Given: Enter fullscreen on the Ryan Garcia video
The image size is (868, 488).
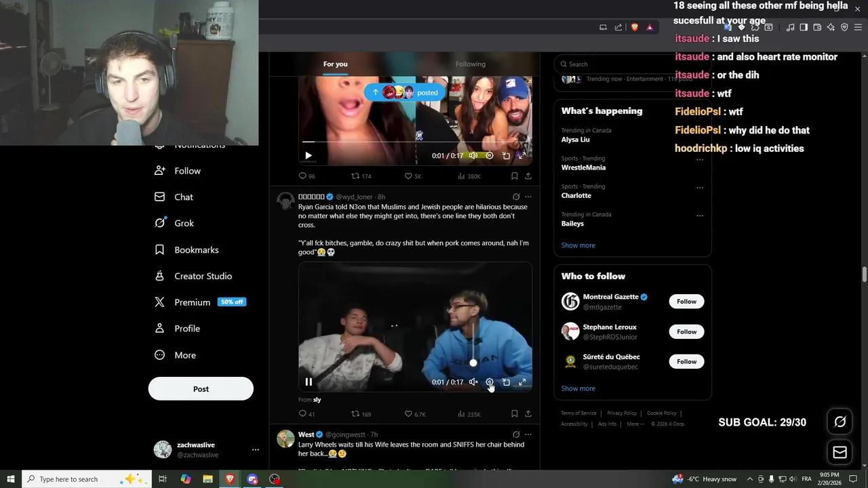Looking at the screenshot, I should tap(522, 382).
